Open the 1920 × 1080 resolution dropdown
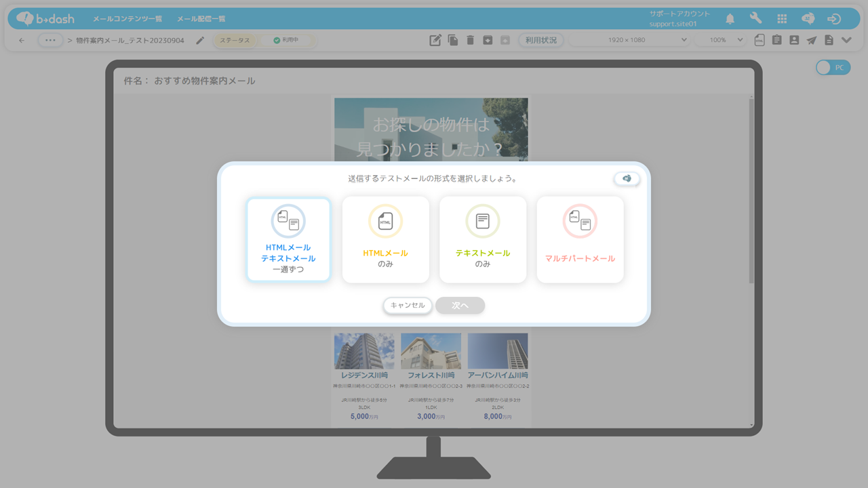The image size is (868, 488). click(629, 40)
